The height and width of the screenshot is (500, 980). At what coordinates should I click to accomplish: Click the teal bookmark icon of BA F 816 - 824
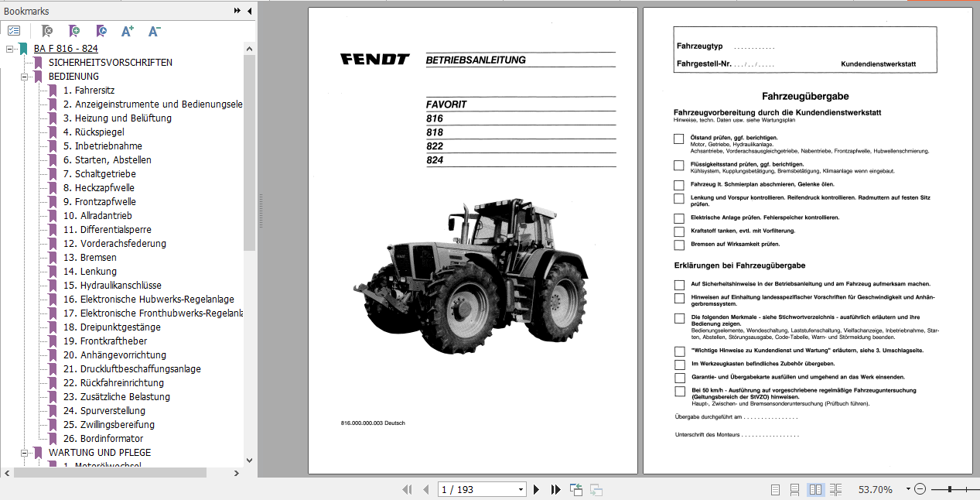pos(23,49)
